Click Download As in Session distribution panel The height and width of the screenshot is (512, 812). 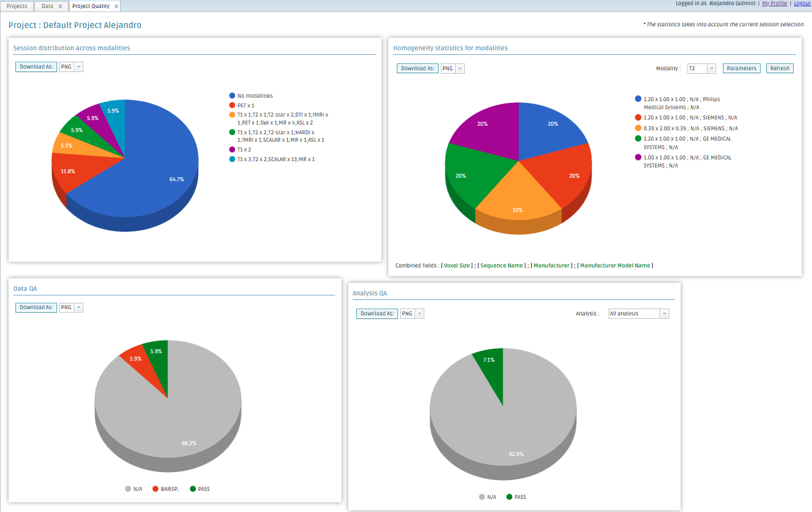point(36,67)
